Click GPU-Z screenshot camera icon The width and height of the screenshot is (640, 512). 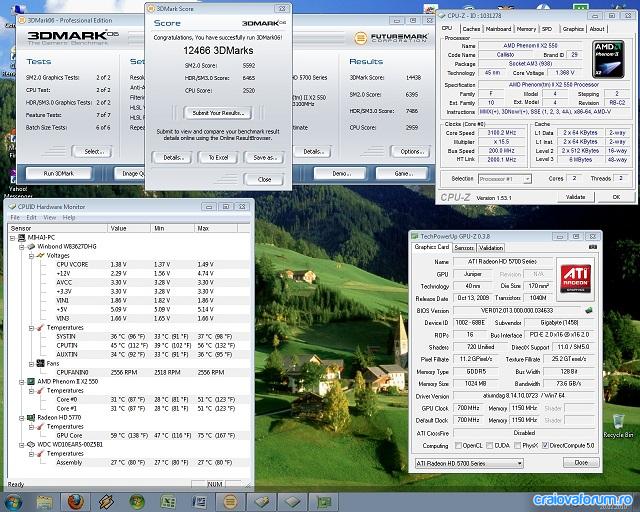[593, 247]
